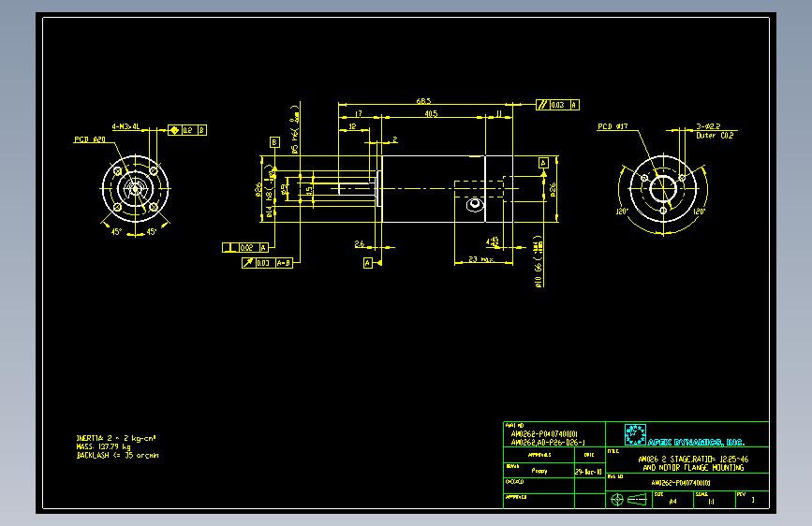Click the APPROVED row label
812x526 pixels.
pyautogui.click(x=516, y=496)
